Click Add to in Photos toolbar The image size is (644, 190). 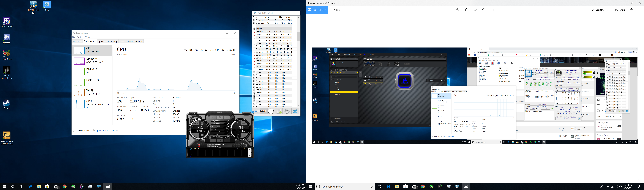(335, 10)
